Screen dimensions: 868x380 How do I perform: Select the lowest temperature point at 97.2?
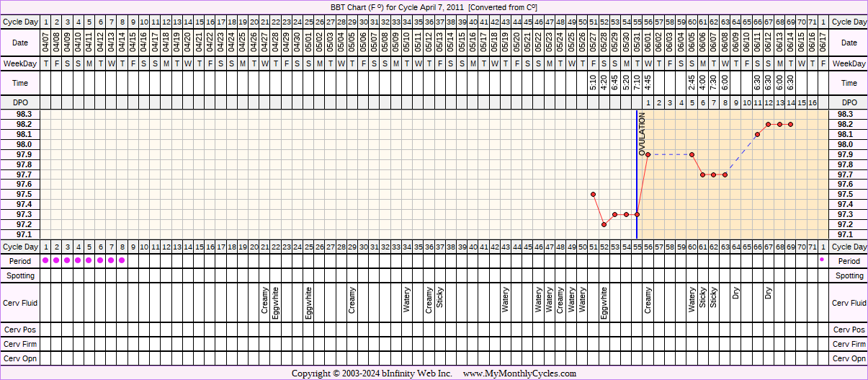[x=604, y=224]
